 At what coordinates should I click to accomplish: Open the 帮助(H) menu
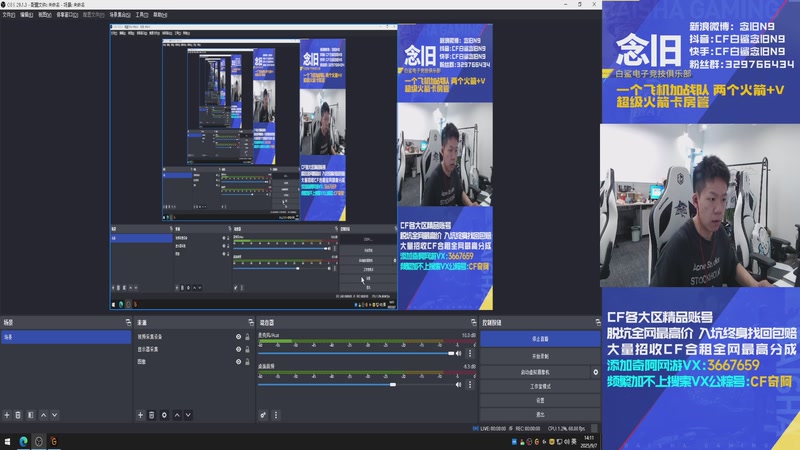click(160, 15)
